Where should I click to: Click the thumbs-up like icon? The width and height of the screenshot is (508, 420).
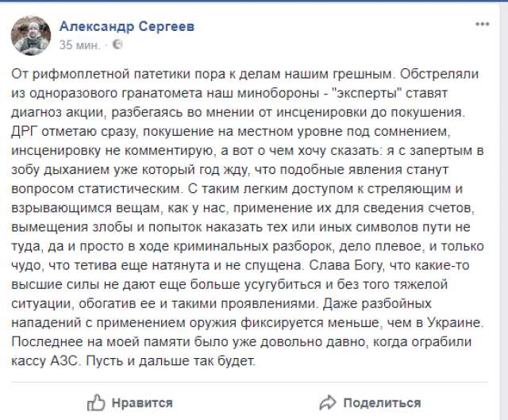[97, 403]
